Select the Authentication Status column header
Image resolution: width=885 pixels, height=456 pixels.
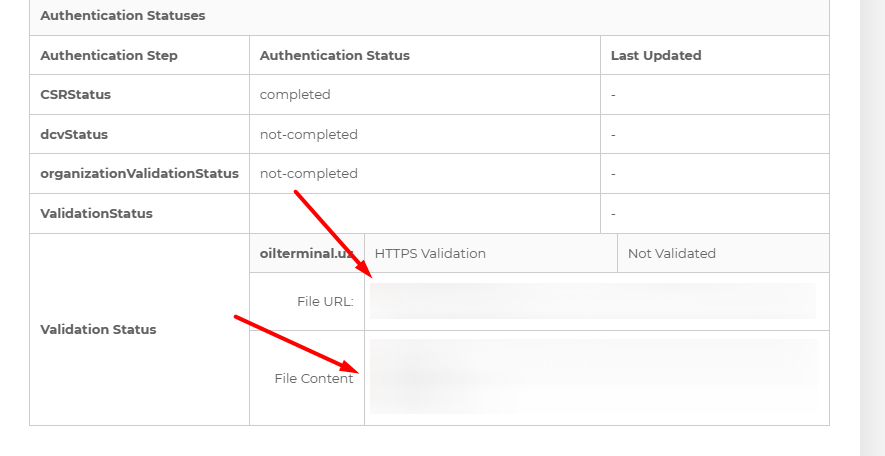coord(335,55)
